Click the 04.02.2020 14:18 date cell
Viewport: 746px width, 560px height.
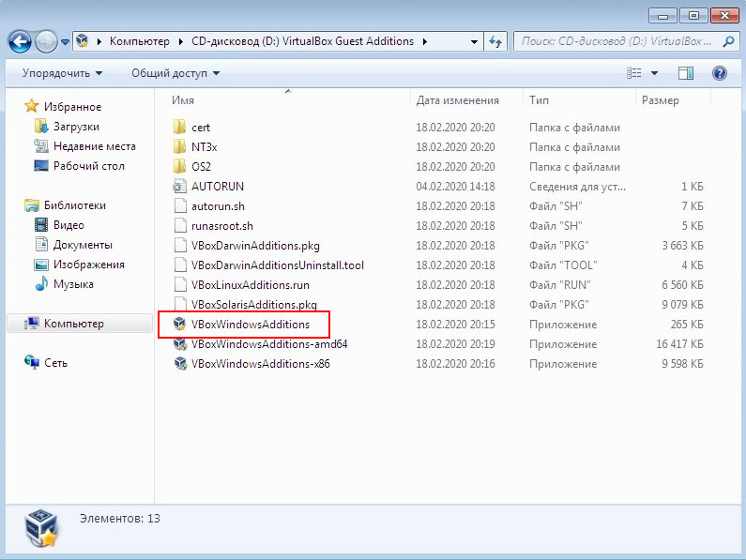[455, 187]
